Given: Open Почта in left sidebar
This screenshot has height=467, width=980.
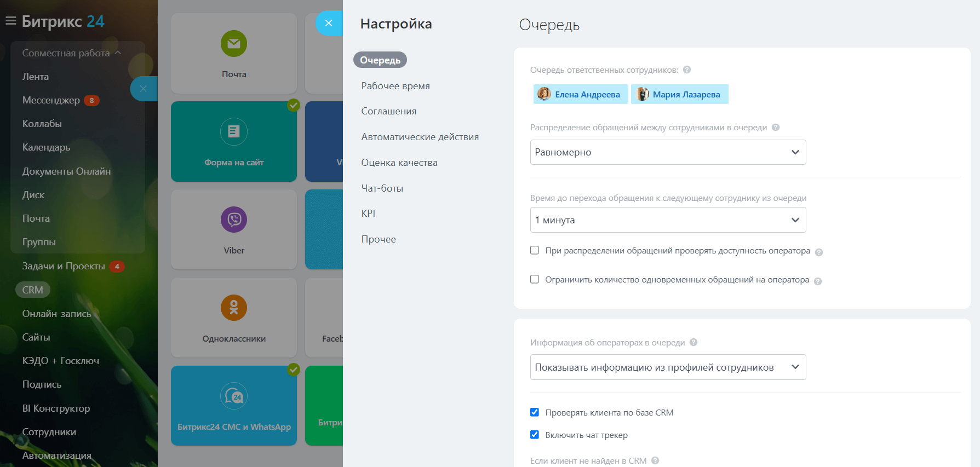Looking at the screenshot, I should (x=36, y=218).
